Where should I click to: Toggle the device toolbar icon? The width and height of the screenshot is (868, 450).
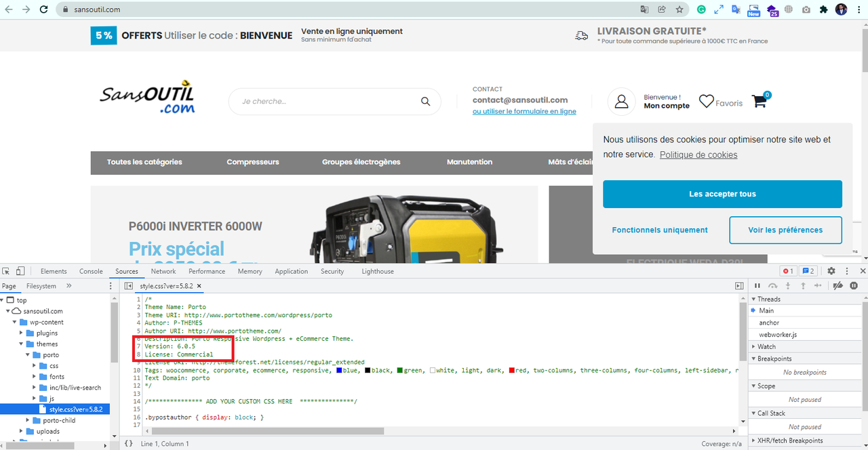click(20, 271)
